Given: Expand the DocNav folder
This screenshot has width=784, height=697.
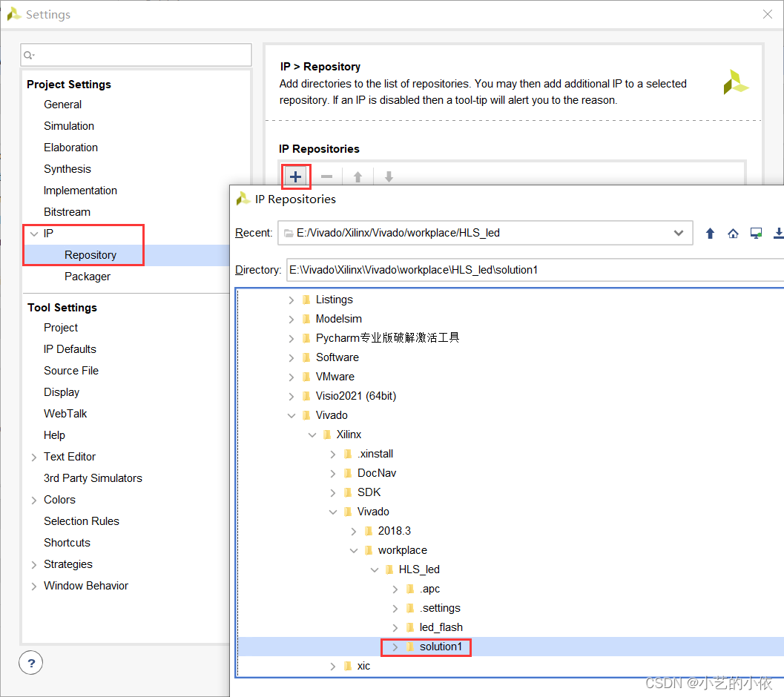Looking at the screenshot, I should click(333, 474).
